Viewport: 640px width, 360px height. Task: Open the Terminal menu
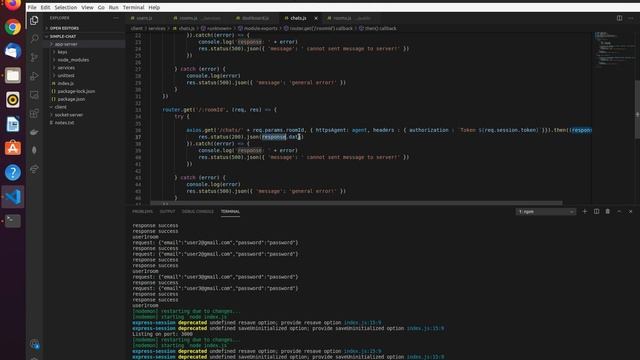133,7
